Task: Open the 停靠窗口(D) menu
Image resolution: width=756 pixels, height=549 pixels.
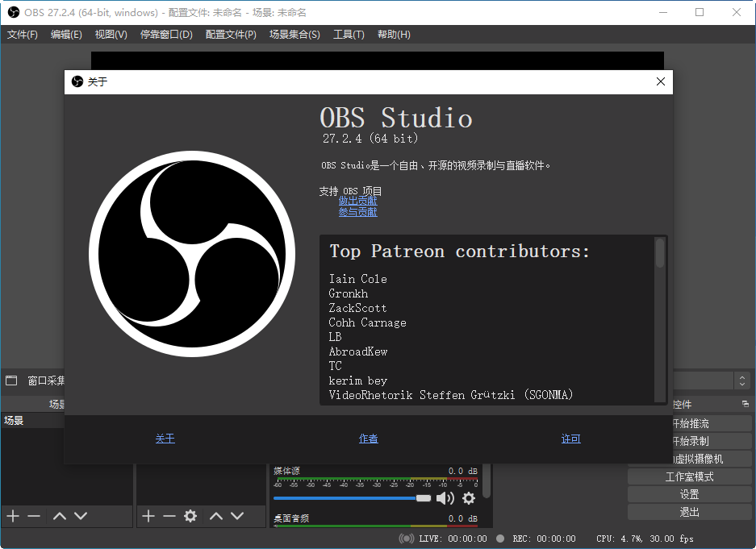Action: [x=166, y=34]
